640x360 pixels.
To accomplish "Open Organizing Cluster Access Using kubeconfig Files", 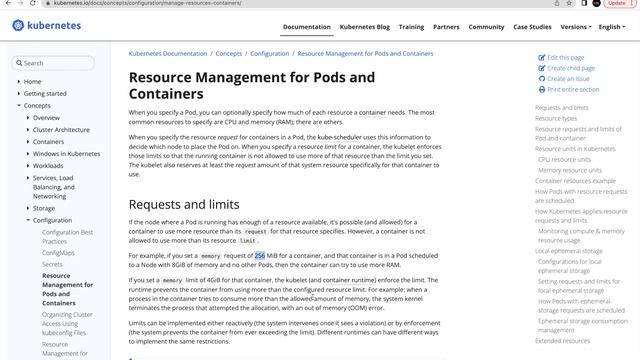I will pyautogui.click(x=67, y=324).
